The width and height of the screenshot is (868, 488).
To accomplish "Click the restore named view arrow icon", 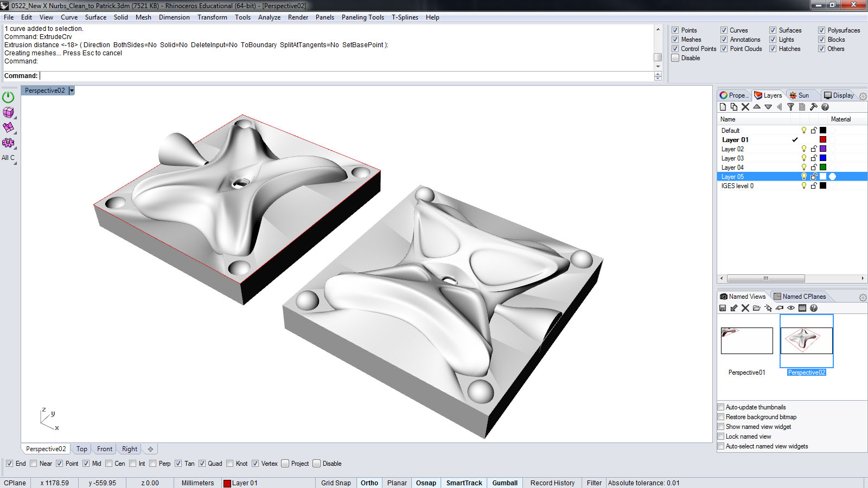I will [x=734, y=308].
